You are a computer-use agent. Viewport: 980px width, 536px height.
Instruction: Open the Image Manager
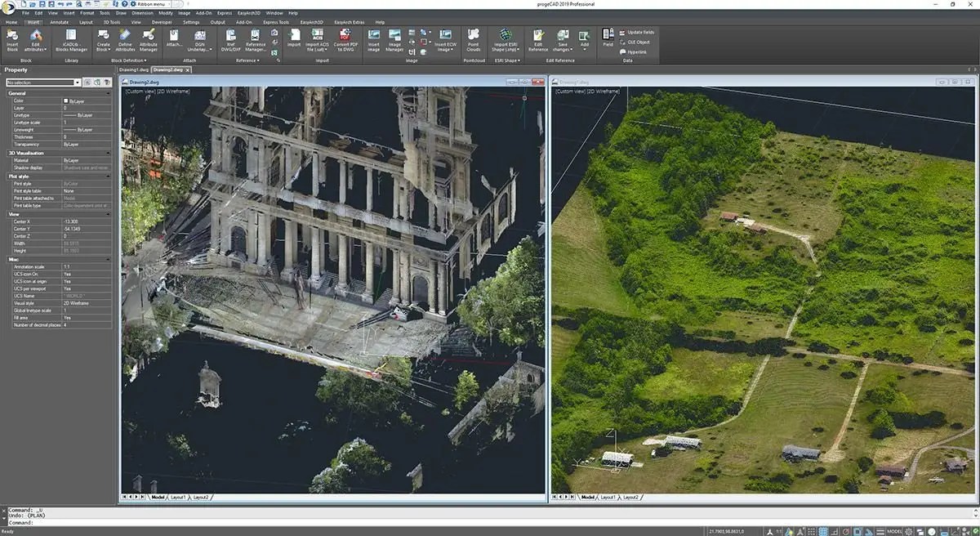tap(395, 40)
